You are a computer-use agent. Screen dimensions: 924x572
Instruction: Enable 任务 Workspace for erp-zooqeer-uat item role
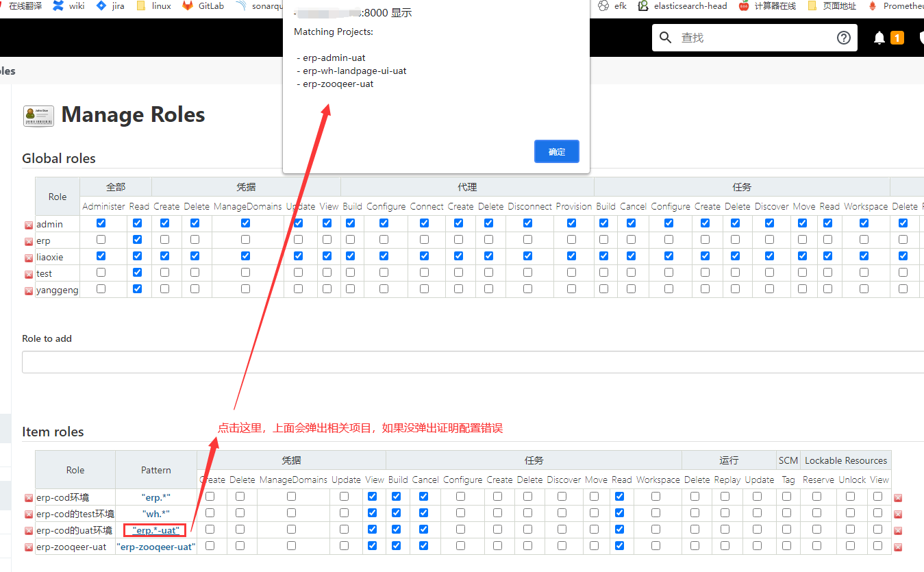pos(656,546)
